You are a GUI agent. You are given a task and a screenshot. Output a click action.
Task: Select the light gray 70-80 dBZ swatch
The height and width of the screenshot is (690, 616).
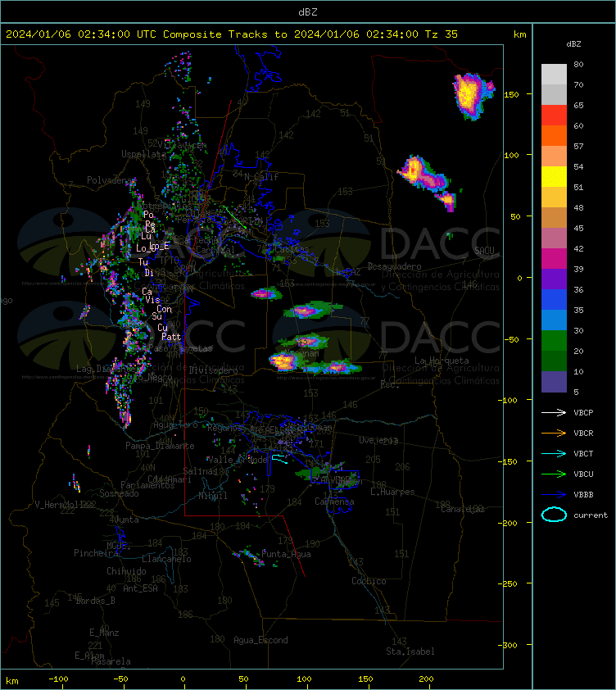[554, 75]
